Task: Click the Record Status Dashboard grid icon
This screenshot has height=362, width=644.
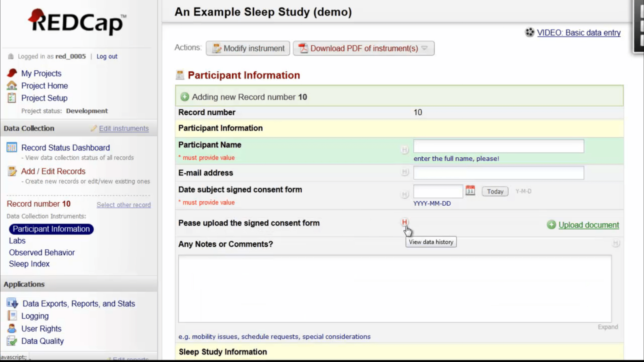Action: (x=12, y=148)
